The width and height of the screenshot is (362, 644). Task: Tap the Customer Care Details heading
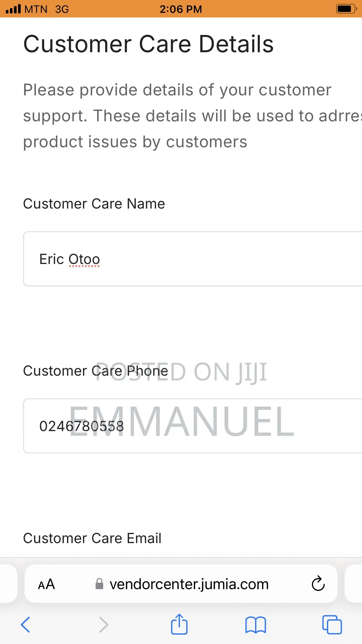pyautogui.click(x=148, y=44)
